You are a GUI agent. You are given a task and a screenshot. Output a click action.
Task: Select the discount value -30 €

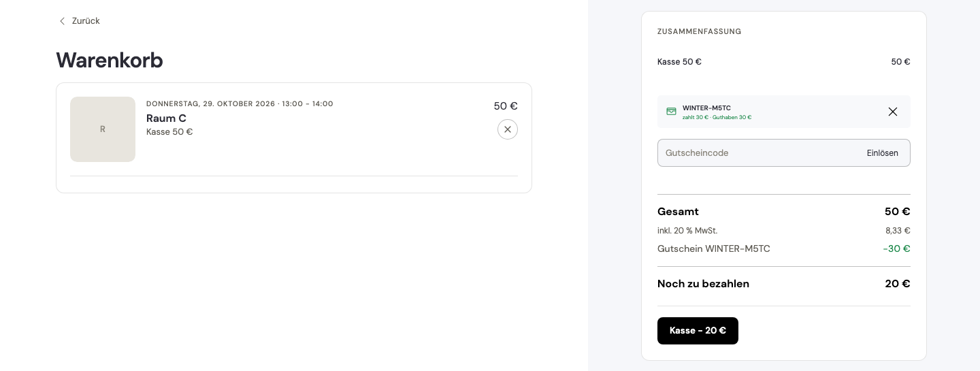(896, 249)
